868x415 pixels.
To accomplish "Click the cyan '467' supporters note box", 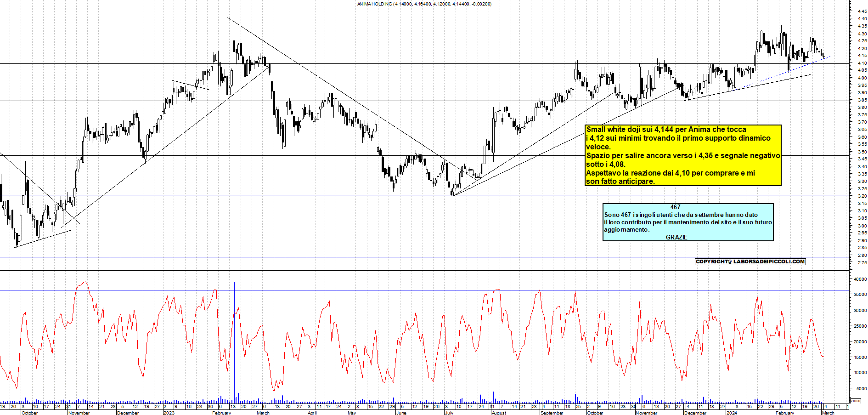I will (x=688, y=222).
